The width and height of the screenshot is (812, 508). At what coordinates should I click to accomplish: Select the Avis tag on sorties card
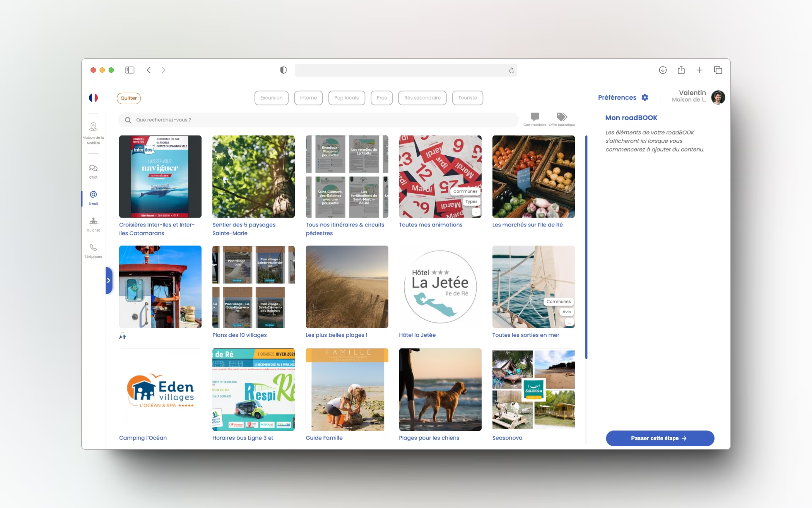tap(566, 312)
